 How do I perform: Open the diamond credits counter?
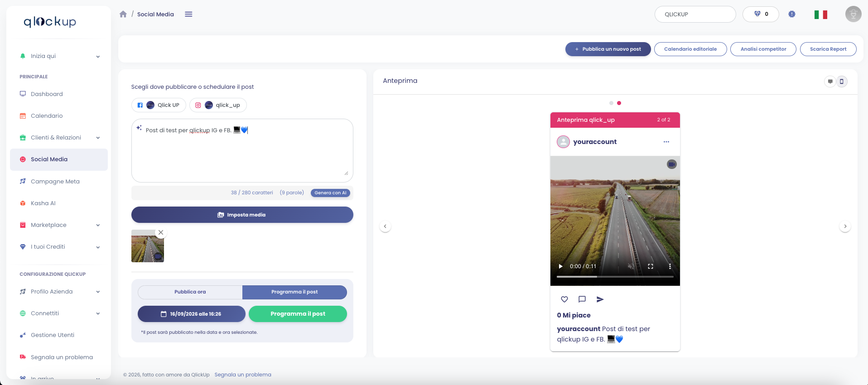(x=761, y=14)
